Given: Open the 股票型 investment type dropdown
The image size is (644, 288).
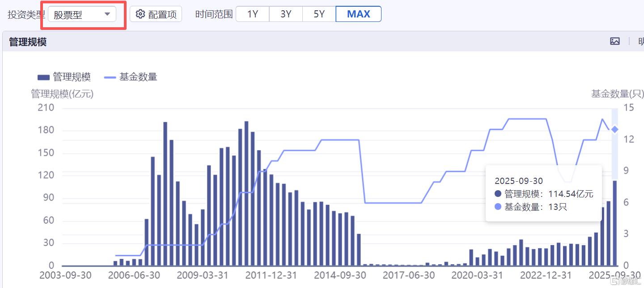Looking at the screenshot, I should click(82, 14).
